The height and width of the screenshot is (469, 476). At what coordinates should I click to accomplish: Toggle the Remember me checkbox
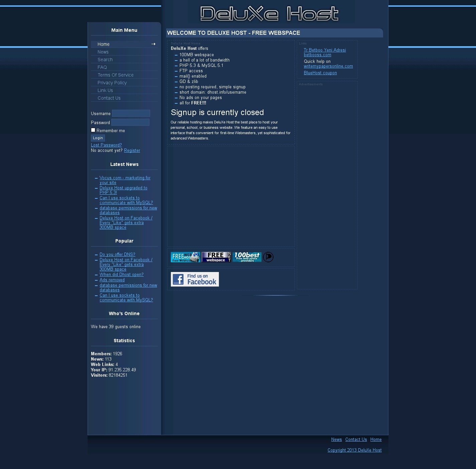click(93, 130)
